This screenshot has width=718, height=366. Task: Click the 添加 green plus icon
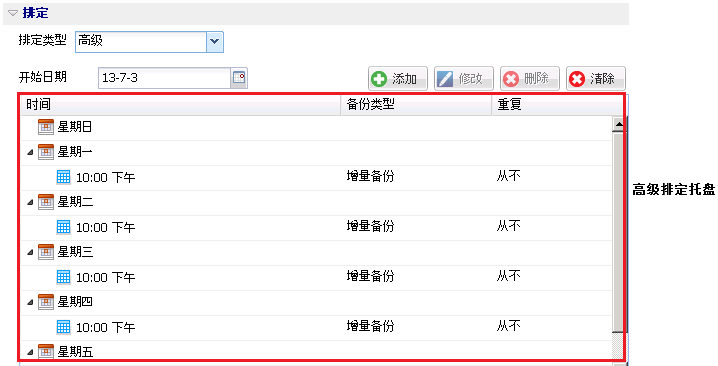point(379,79)
